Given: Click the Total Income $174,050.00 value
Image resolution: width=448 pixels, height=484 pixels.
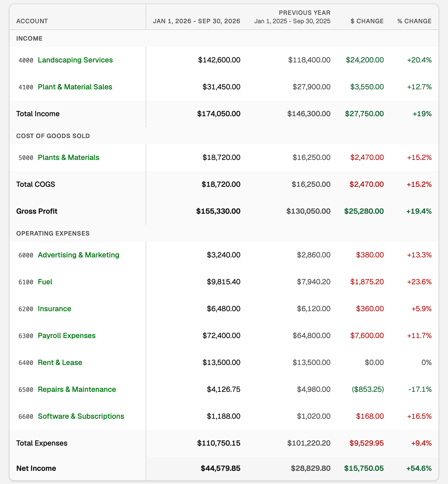Looking at the screenshot, I should pos(219,114).
